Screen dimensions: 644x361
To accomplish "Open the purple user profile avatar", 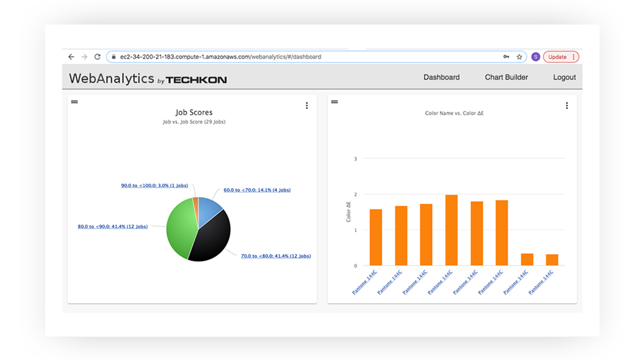I will 535,57.
